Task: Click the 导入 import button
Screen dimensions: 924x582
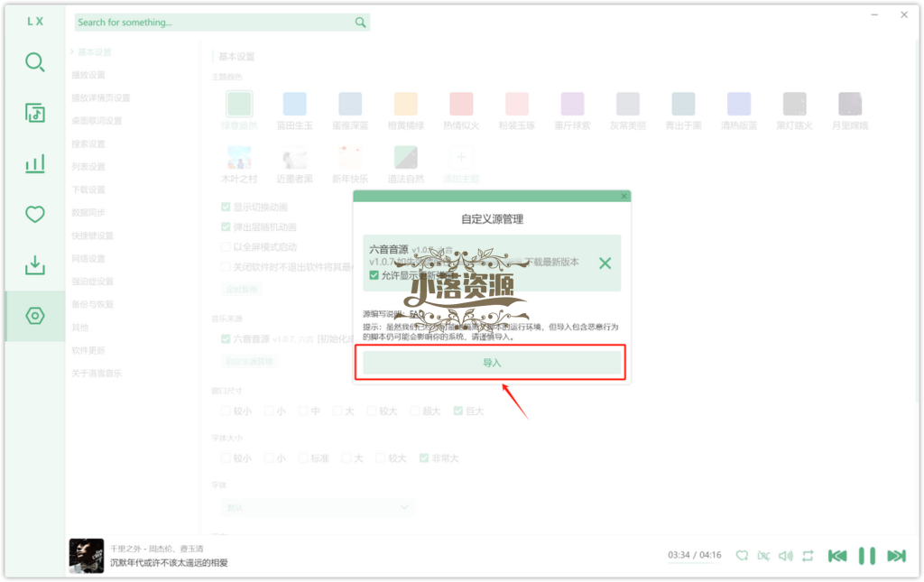Action: 492,363
